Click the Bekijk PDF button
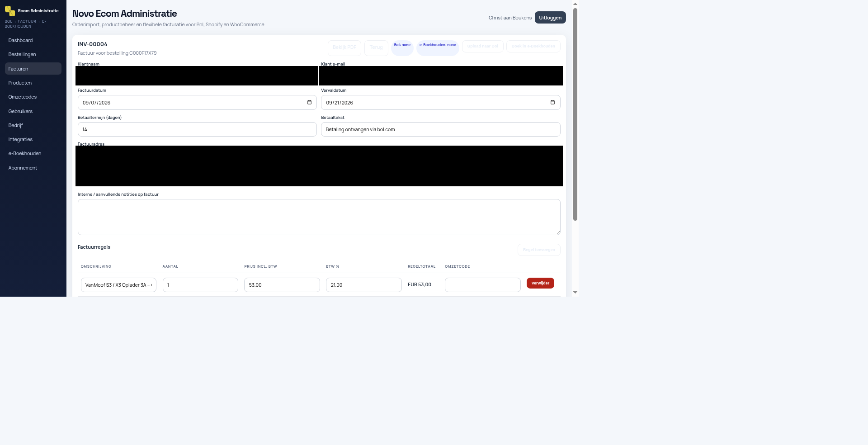The height and width of the screenshot is (445, 868). tap(344, 47)
